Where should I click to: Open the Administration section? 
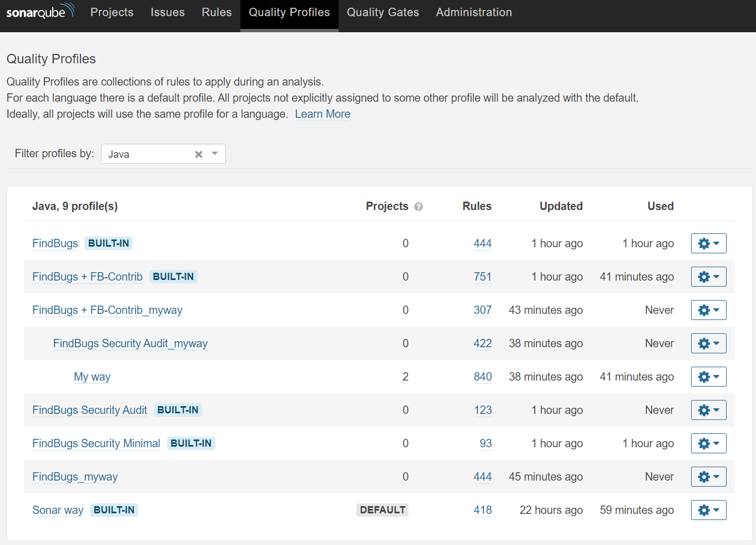(474, 12)
